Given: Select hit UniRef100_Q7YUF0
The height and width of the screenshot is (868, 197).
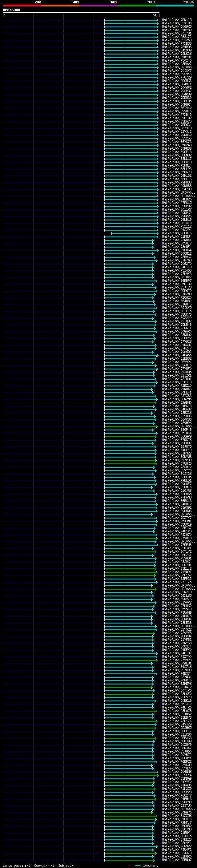Looking at the screenshot, I should 177,369.
